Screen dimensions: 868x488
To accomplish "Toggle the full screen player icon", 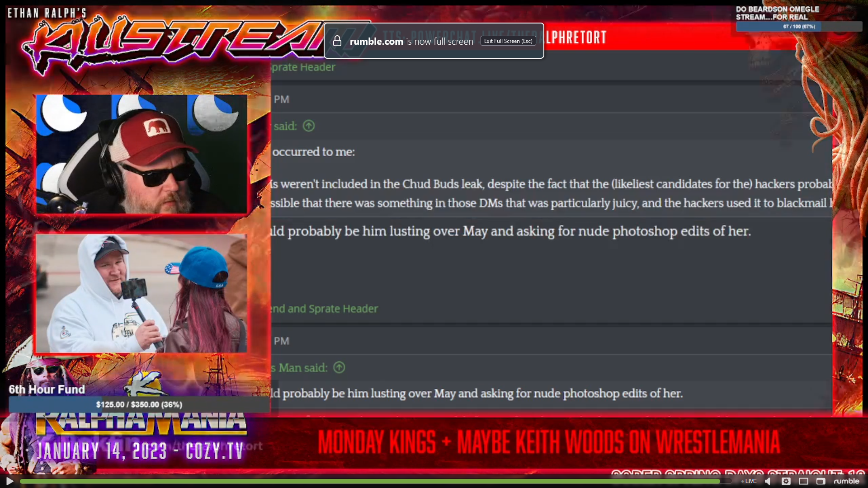I will (x=821, y=481).
